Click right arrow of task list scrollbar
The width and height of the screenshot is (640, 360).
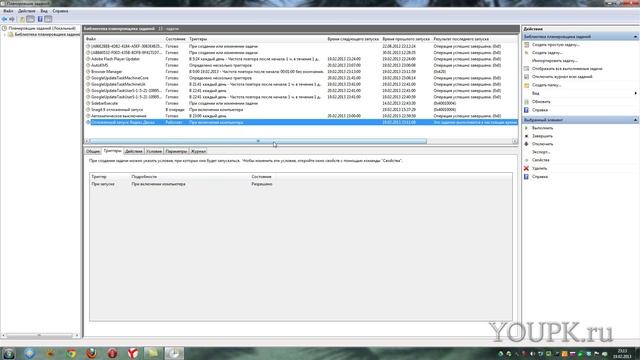click(515, 141)
